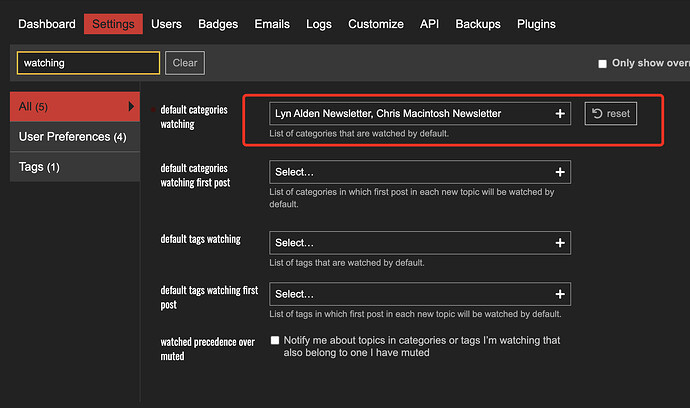
Task: Open the API tab
Action: pos(429,24)
